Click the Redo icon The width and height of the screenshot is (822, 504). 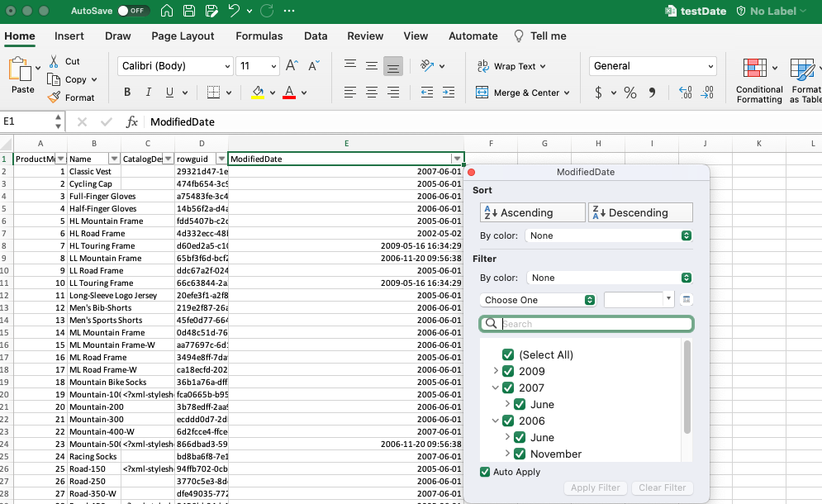[x=267, y=11]
